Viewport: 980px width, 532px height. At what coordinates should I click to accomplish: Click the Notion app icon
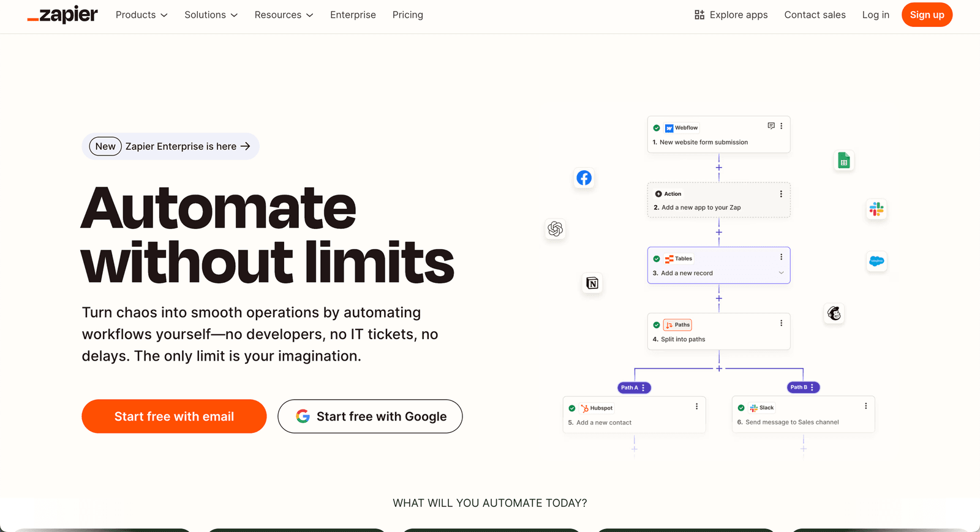tap(592, 283)
